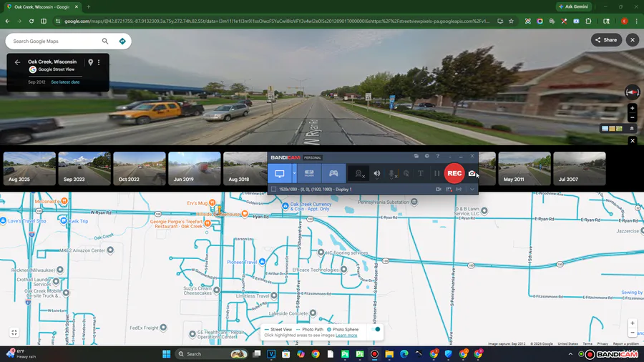Click Chrome address bar URL
This screenshot has height=362, width=644.
(277, 21)
